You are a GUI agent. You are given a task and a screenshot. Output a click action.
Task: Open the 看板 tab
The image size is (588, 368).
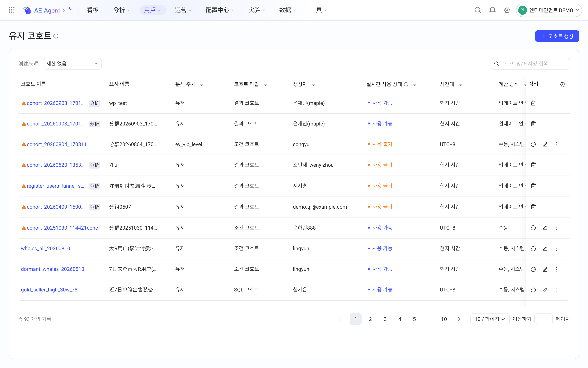(93, 10)
